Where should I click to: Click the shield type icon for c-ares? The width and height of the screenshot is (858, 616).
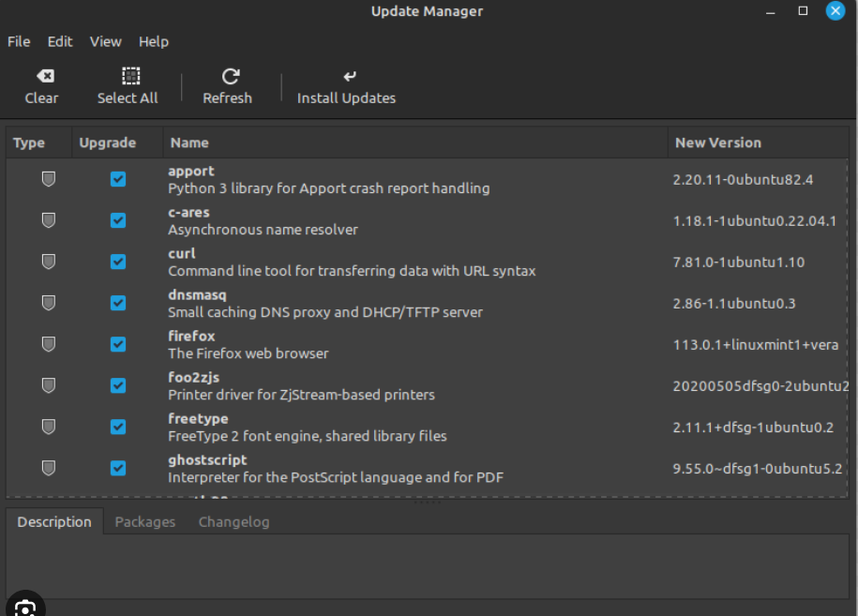tap(49, 220)
